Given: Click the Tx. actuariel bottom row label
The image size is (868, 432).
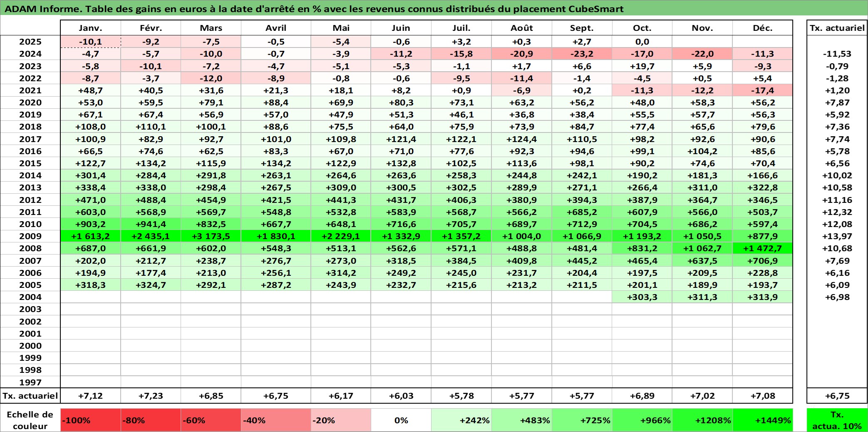Looking at the screenshot, I should 30,396.
